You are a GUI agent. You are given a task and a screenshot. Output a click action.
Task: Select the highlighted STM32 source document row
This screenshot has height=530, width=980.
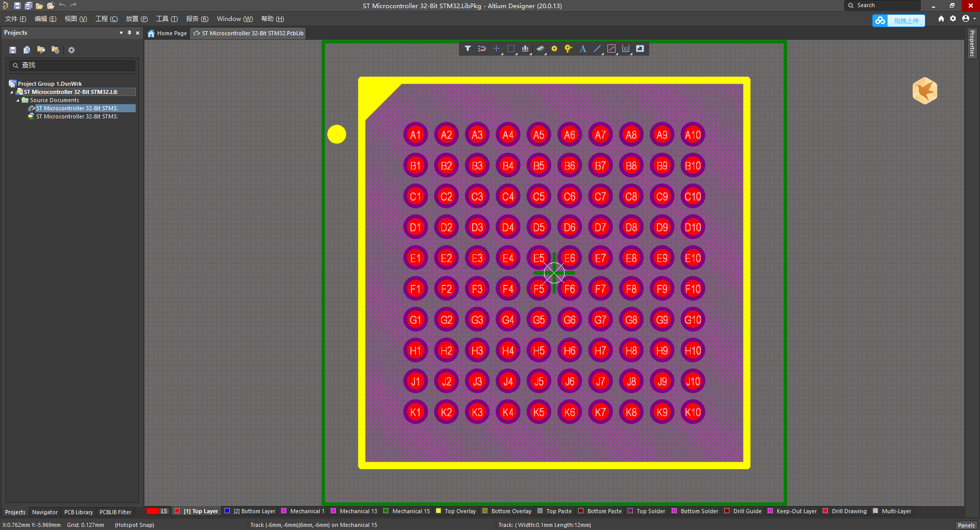point(82,108)
